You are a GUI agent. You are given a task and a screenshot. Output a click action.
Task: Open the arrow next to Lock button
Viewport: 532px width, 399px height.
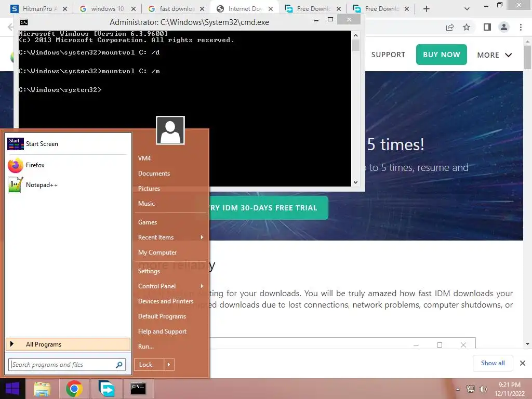pos(169,365)
